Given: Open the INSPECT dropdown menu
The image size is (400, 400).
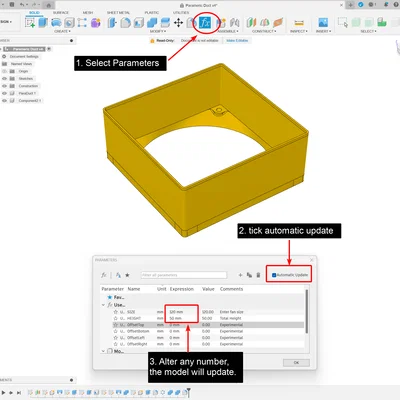Looking at the screenshot, I should (x=299, y=31).
